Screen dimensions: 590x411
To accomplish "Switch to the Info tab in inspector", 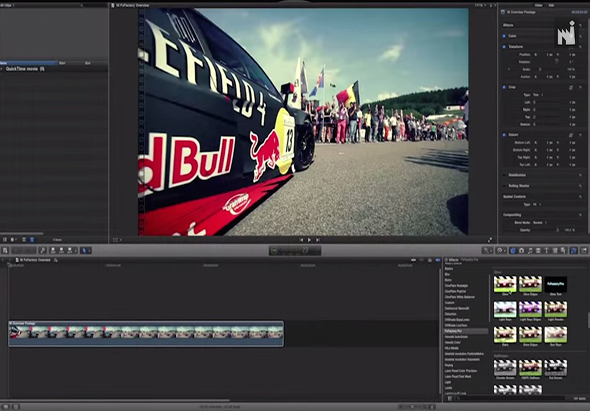I will coord(551,5).
